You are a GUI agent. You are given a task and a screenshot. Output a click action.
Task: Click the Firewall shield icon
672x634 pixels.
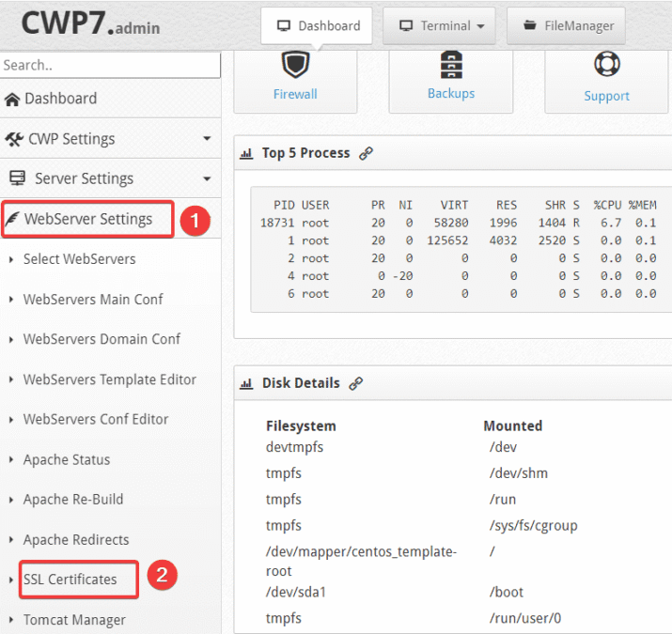coord(294,66)
